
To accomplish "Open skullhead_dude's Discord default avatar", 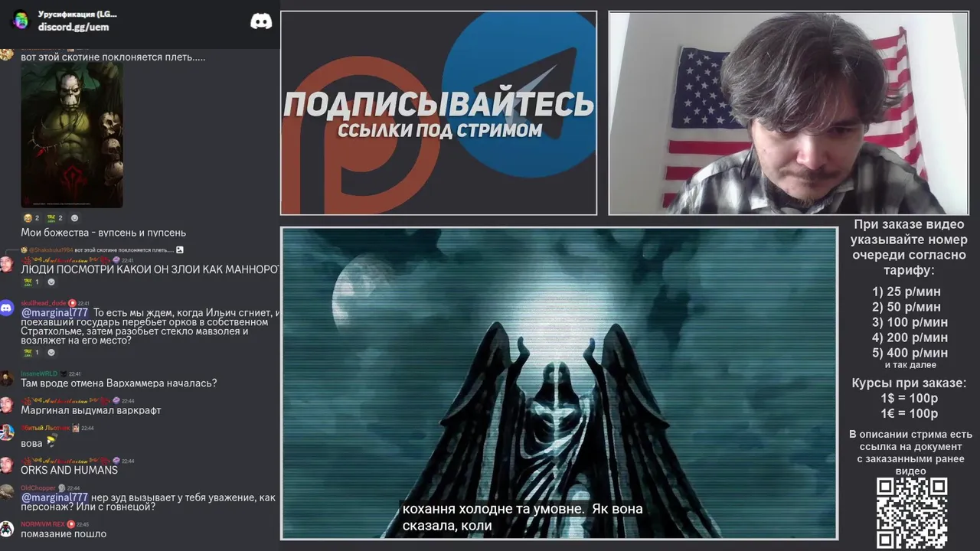I will 7,308.
